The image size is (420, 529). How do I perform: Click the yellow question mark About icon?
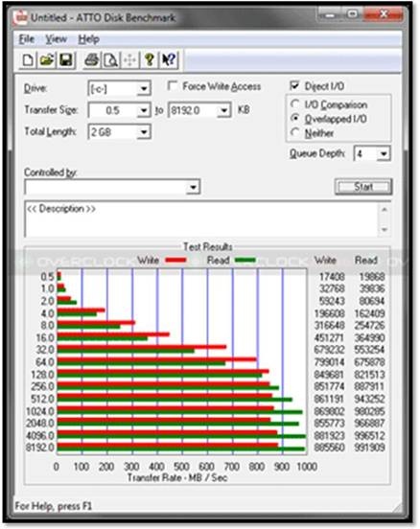pos(150,60)
